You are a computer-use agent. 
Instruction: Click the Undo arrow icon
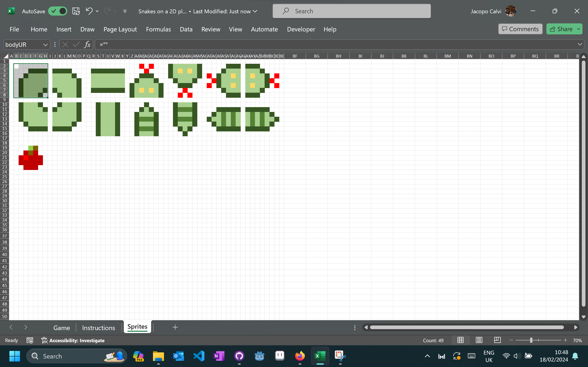coord(89,11)
